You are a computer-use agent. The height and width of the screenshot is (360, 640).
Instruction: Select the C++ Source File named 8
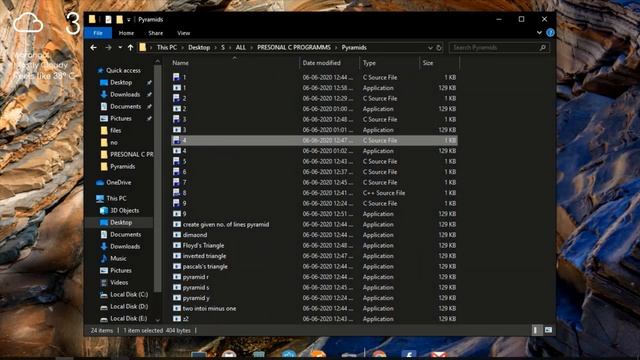pyautogui.click(x=314, y=193)
